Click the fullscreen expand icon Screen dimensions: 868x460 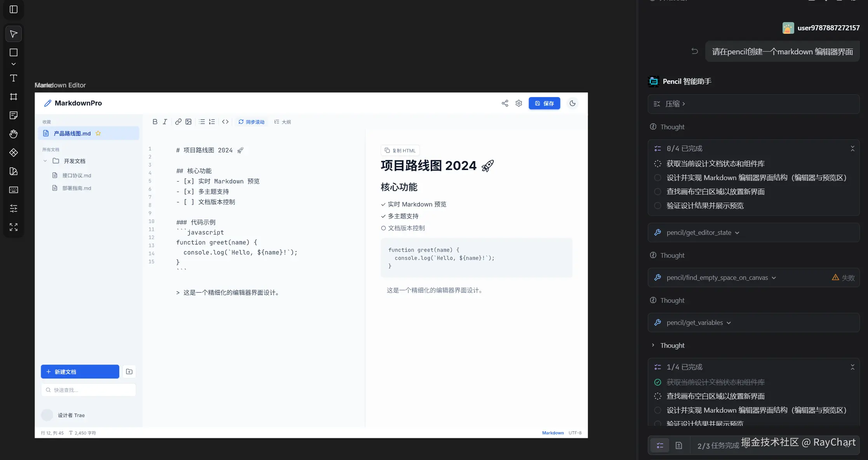point(14,227)
